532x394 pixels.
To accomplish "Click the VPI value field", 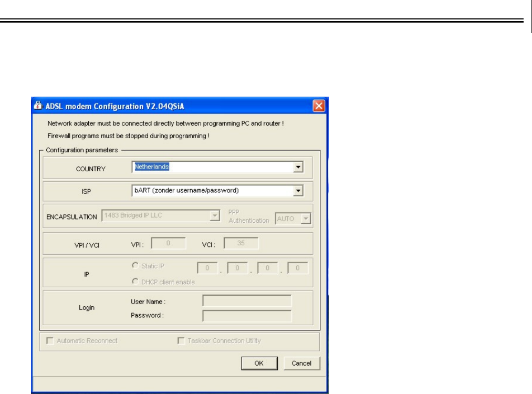I will tap(168, 243).
